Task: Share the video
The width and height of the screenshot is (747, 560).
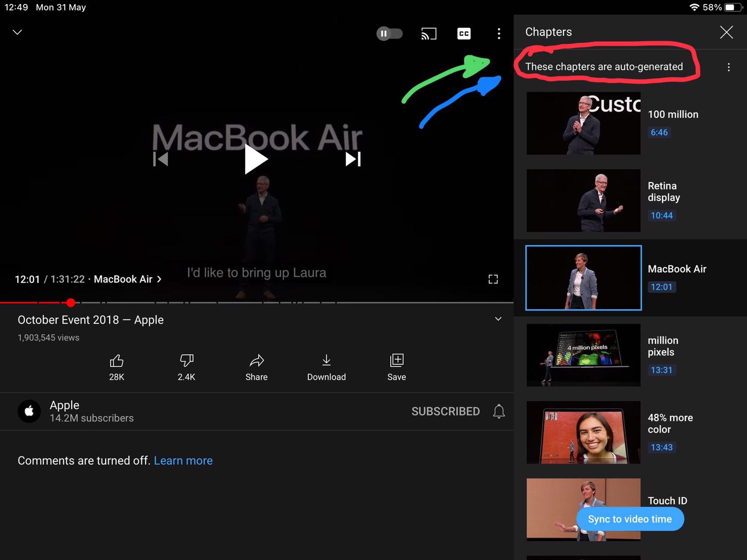Action: coord(257,367)
